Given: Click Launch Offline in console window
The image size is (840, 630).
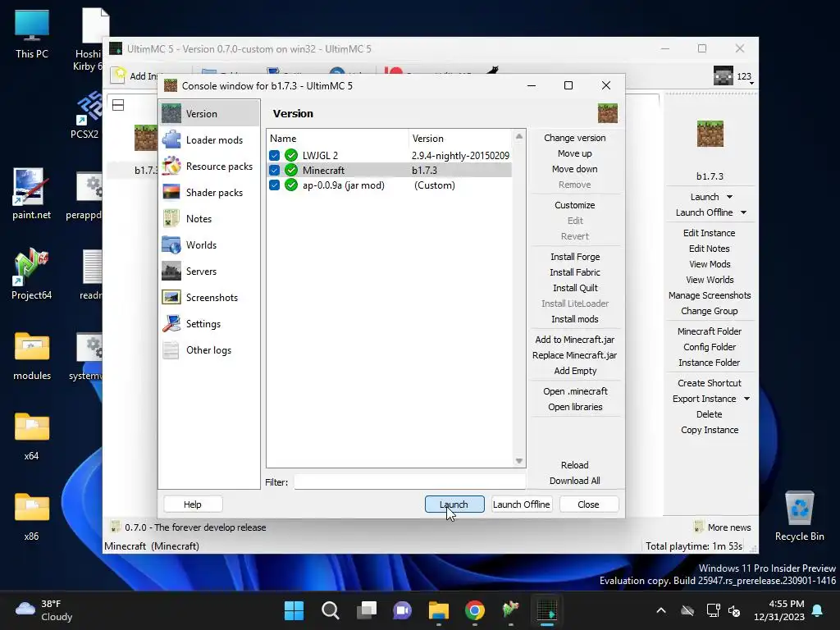Looking at the screenshot, I should coord(521,504).
